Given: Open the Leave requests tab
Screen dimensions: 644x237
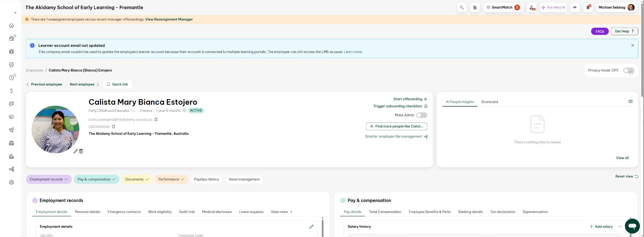Looking at the screenshot, I should coord(251,212).
